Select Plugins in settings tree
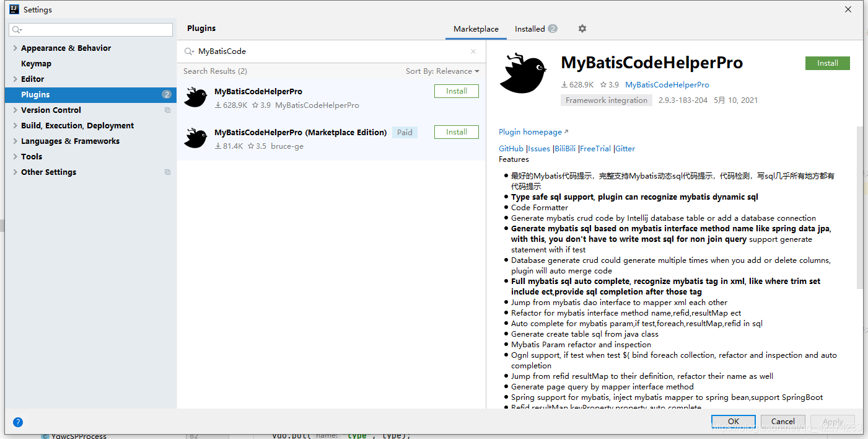Image resolution: width=868 pixels, height=439 pixels. tap(90, 95)
